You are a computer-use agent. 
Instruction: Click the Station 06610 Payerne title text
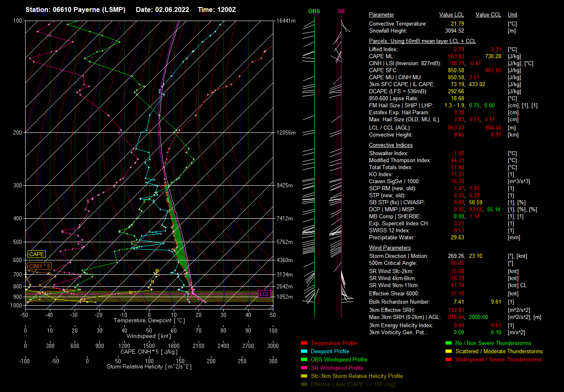(76, 9)
